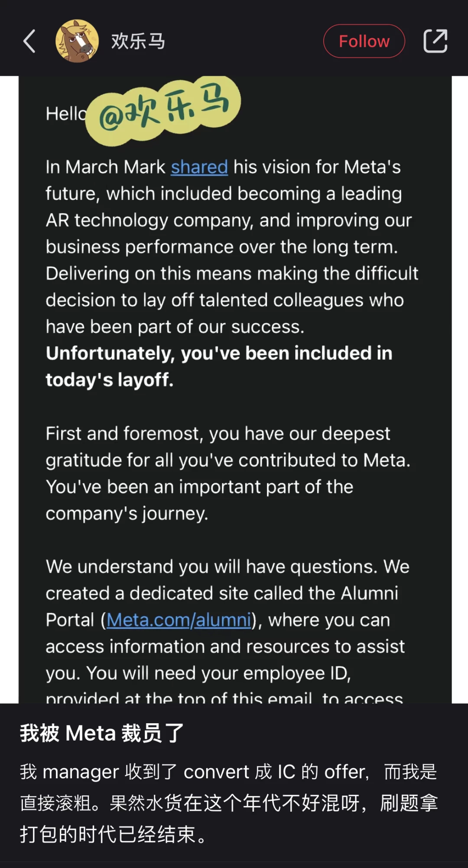Tap the "First and foremost" paragraph
468x868 pixels.
pos(228,473)
